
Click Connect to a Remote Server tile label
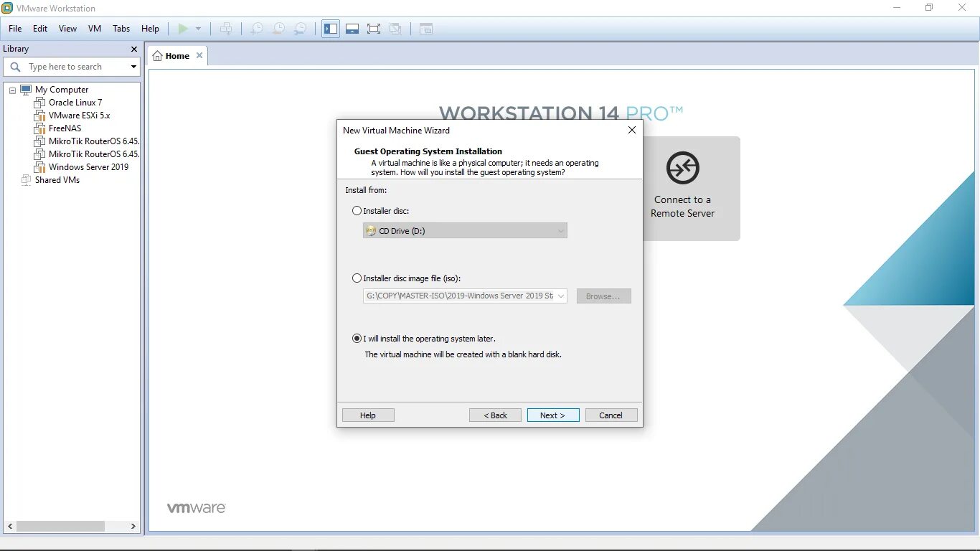tap(682, 207)
